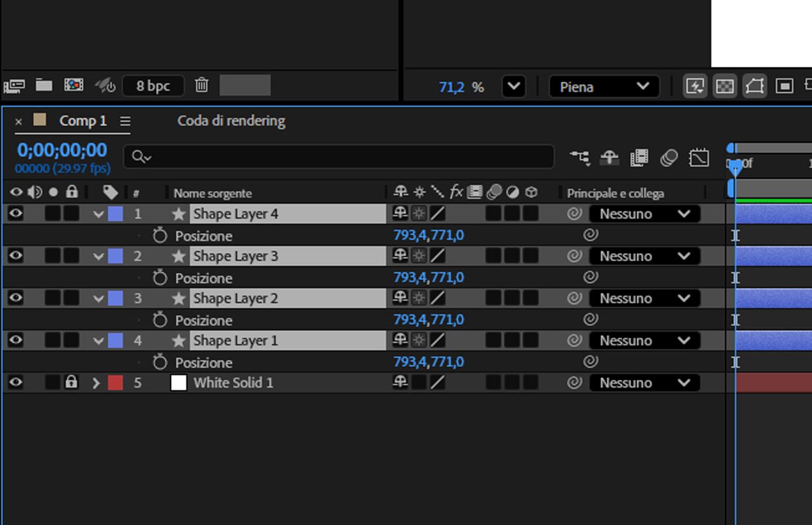Screen dimensions: 812x525
Task: Open the magnification ratio dropdown arrow
Action: click(513, 86)
